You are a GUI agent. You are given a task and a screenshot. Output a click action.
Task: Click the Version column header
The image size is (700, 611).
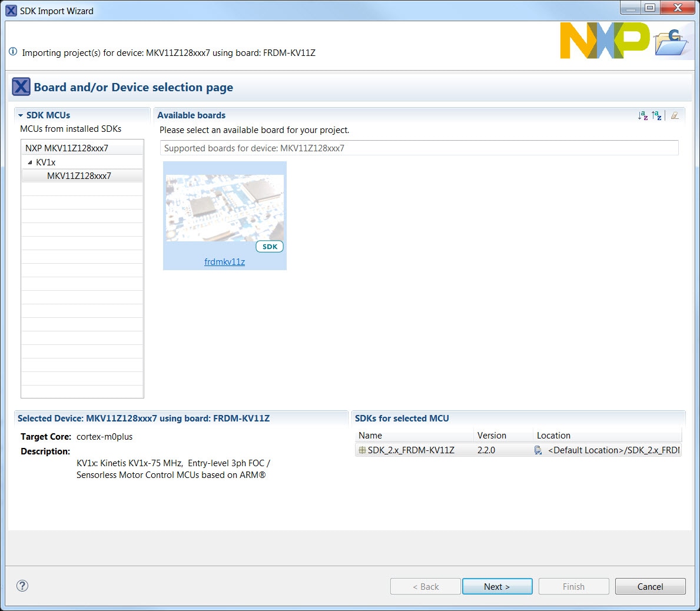tap(492, 436)
